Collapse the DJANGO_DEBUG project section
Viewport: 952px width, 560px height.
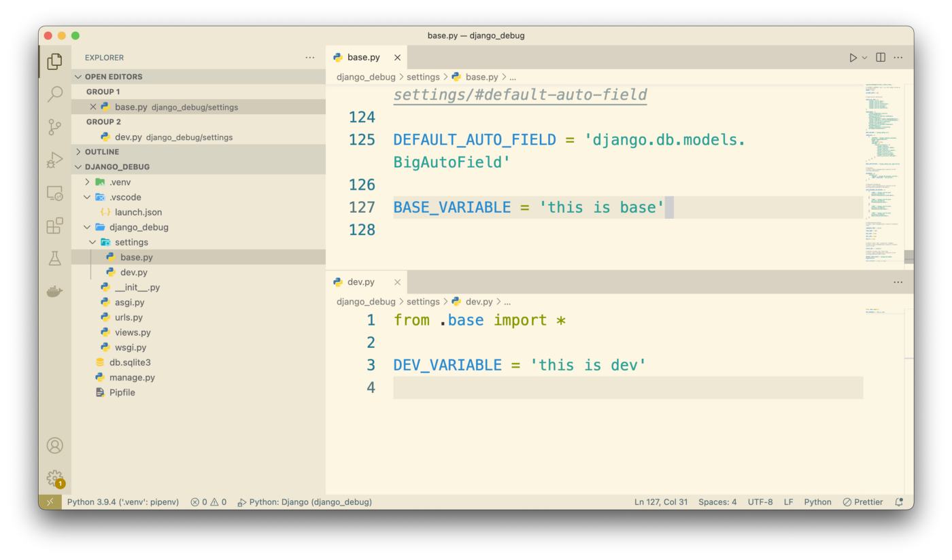[x=199, y=167]
